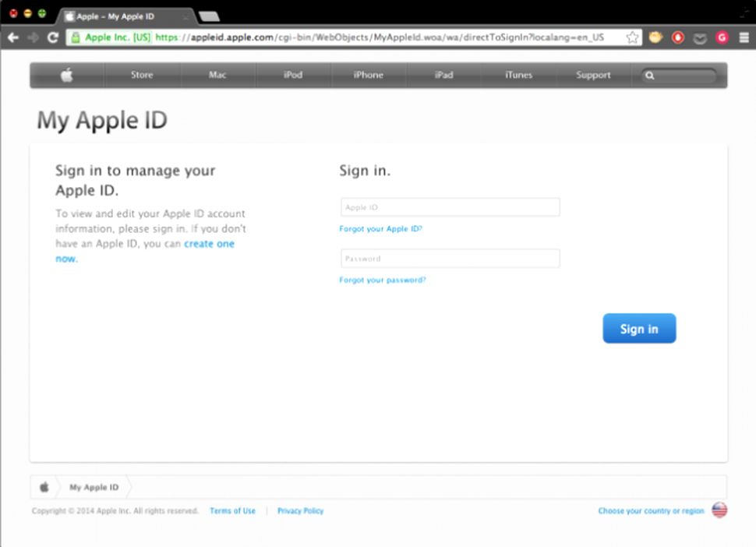Click the US flag region icon
The image size is (756, 547).
coord(719,510)
